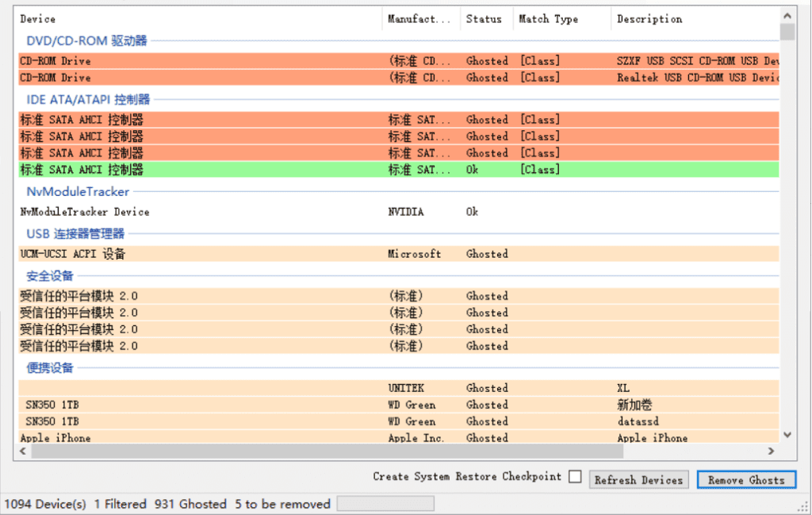Sort by the Status column header
Image resolution: width=812 pixels, height=515 pixels.
(x=486, y=19)
